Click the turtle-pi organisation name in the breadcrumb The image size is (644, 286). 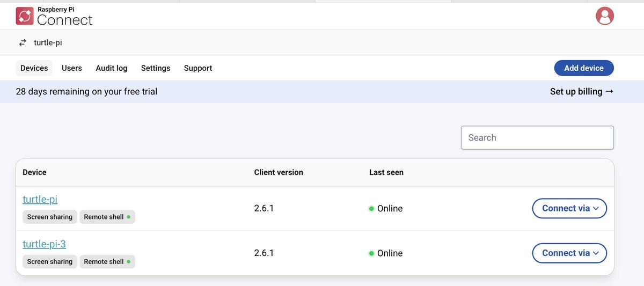(x=48, y=42)
